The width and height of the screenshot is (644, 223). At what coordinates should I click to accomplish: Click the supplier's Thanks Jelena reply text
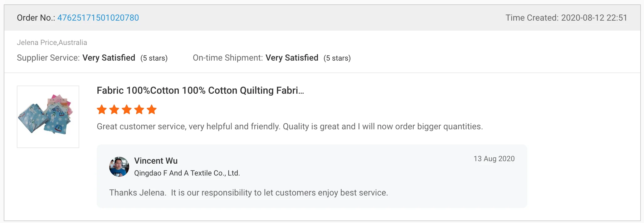248,193
